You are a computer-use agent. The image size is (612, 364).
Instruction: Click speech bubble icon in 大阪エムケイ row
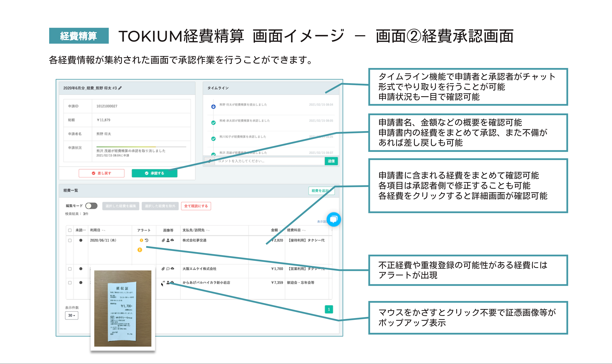click(168, 269)
